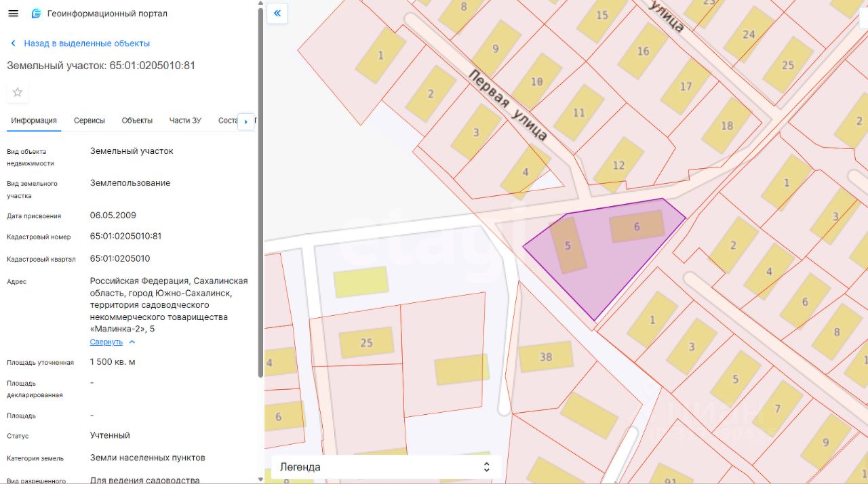Go back to selected objects list
This screenshot has height=484, width=868.
coord(87,43)
